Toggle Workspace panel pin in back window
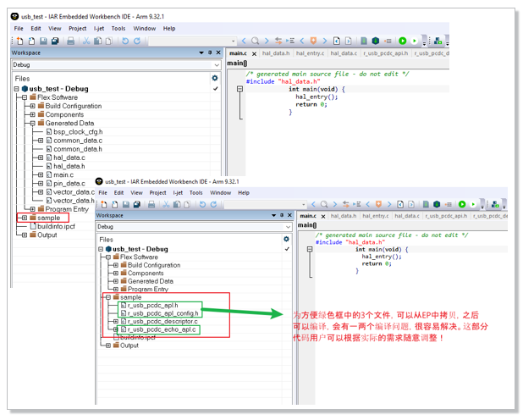 [210, 52]
